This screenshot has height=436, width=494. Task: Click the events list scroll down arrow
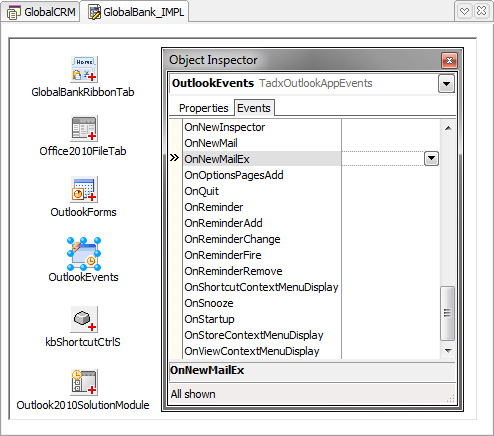point(448,350)
